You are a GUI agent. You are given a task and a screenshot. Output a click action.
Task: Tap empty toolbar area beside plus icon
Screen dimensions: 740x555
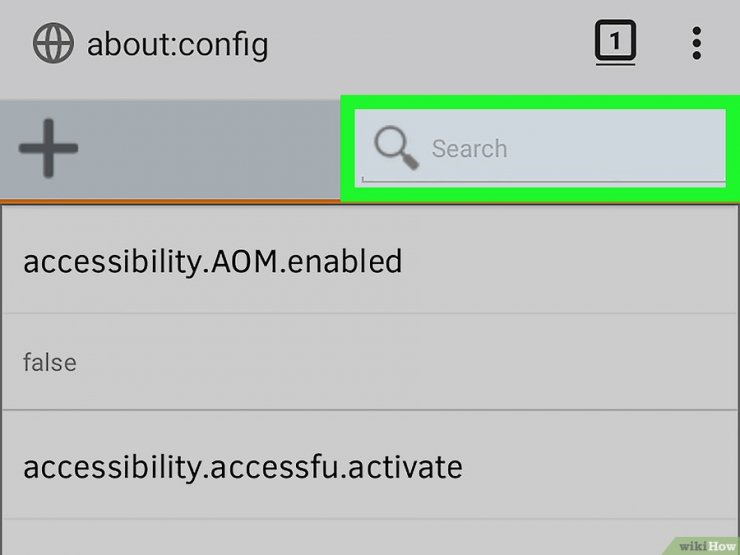[208, 149]
